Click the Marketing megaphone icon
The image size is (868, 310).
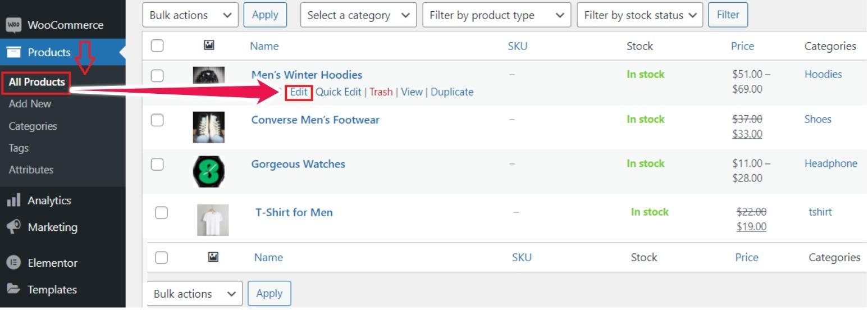pyautogui.click(x=13, y=226)
